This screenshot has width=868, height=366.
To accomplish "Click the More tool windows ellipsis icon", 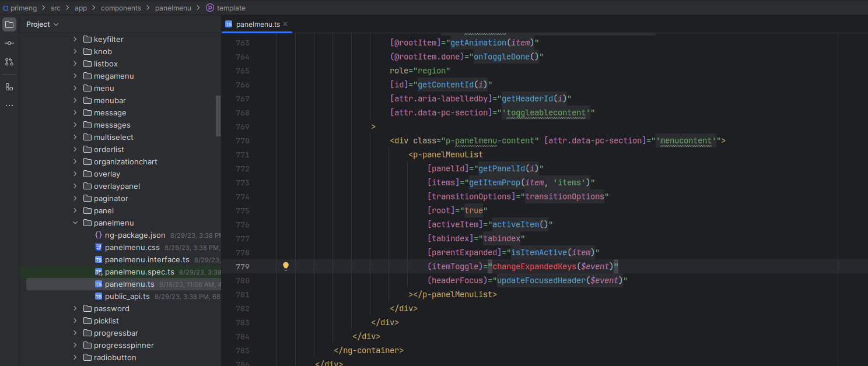I will click(x=9, y=105).
